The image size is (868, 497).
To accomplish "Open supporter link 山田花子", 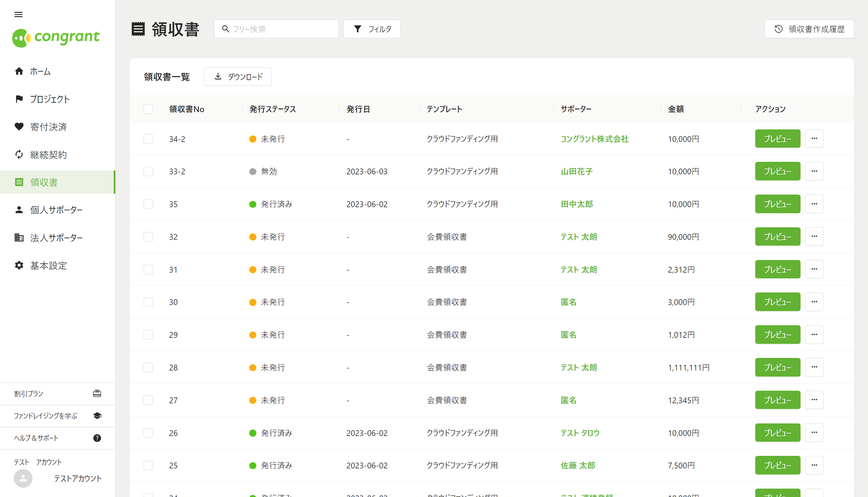I will tap(576, 171).
